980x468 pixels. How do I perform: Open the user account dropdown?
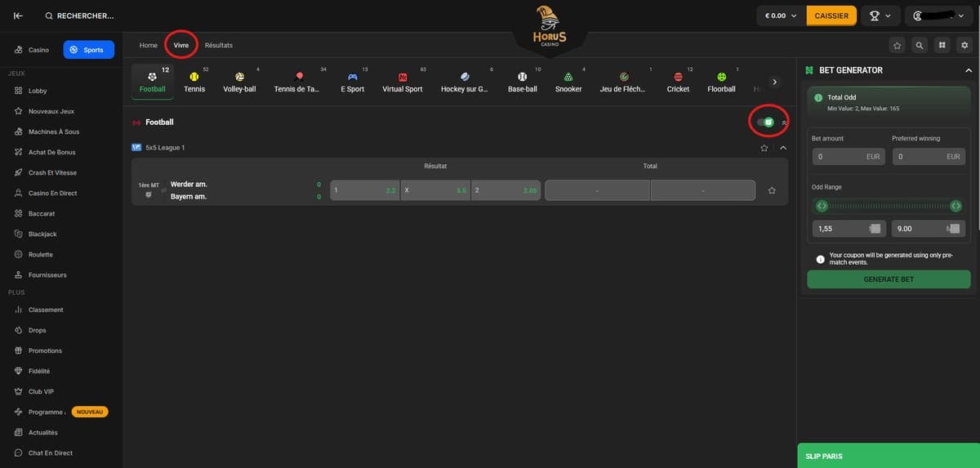pos(938,16)
